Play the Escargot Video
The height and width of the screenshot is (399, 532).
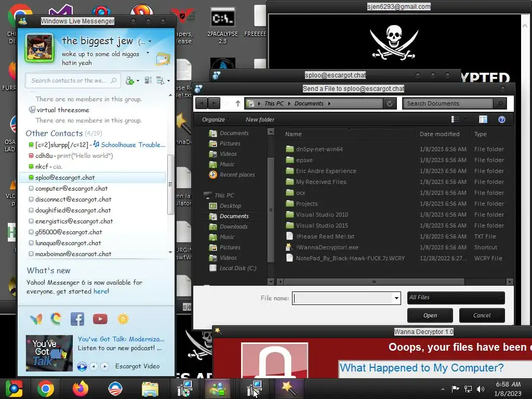point(82,366)
